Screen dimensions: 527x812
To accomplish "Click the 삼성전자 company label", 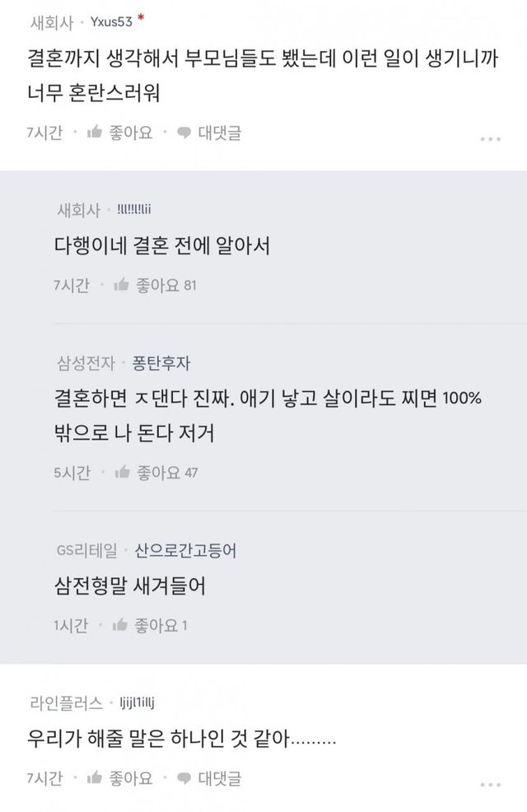I will click(x=85, y=363).
